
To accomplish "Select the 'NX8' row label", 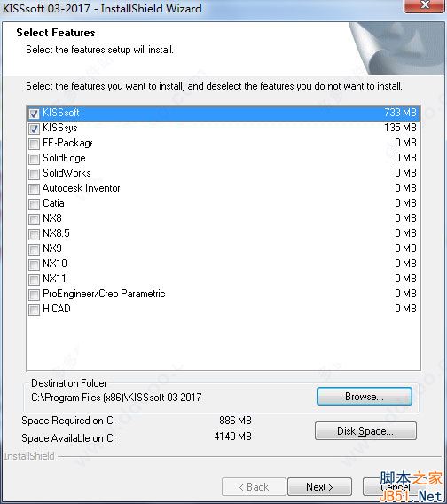I will (x=52, y=218).
